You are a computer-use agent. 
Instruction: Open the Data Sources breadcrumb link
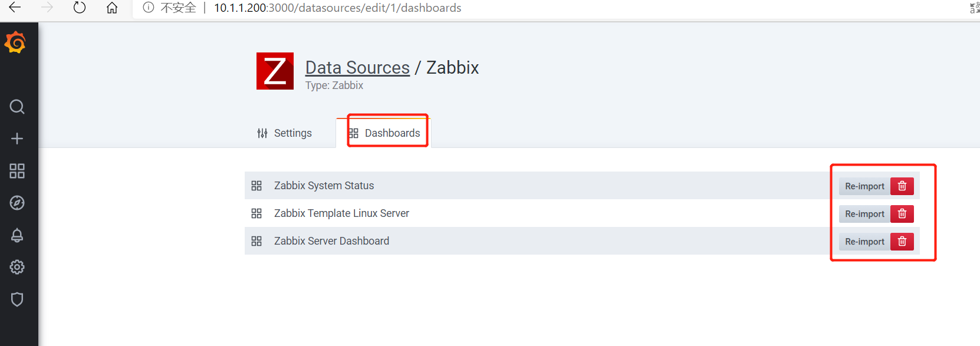coord(357,68)
